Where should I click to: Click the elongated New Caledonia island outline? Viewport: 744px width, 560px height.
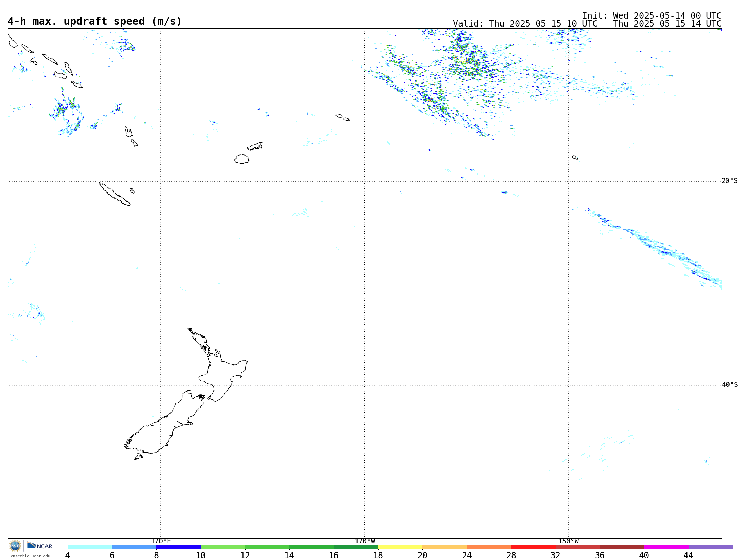pos(114,194)
